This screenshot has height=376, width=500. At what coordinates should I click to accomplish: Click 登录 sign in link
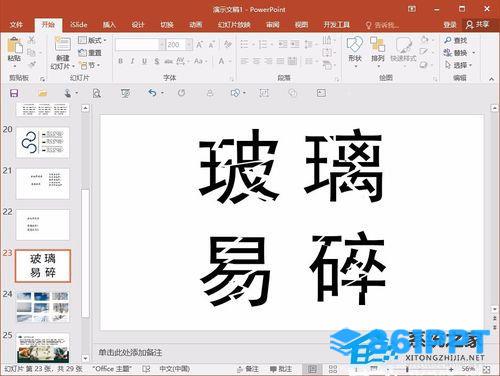pyautogui.click(x=450, y=25)
